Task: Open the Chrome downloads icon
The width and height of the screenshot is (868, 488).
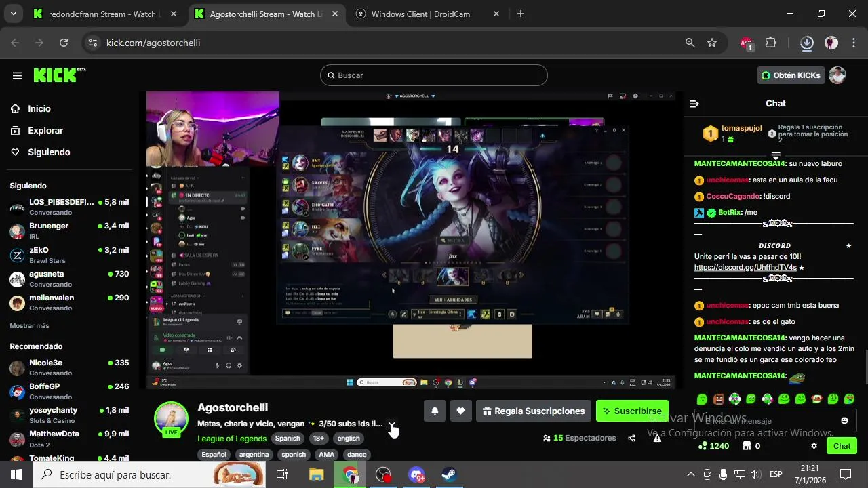Action: tap(807, 43)
